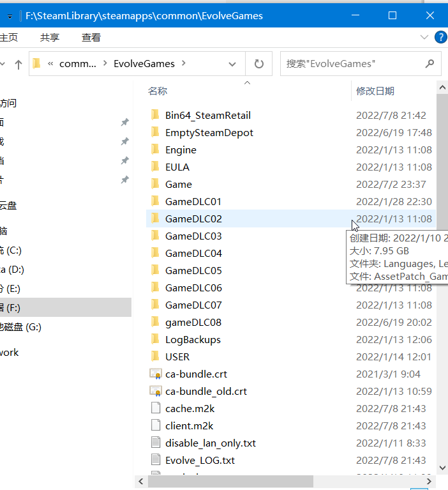Image resolution: width=448 pixels, height=490 pixels.
Task: Select the GameDLC06 folder icon
Action: tap(155, 287)
